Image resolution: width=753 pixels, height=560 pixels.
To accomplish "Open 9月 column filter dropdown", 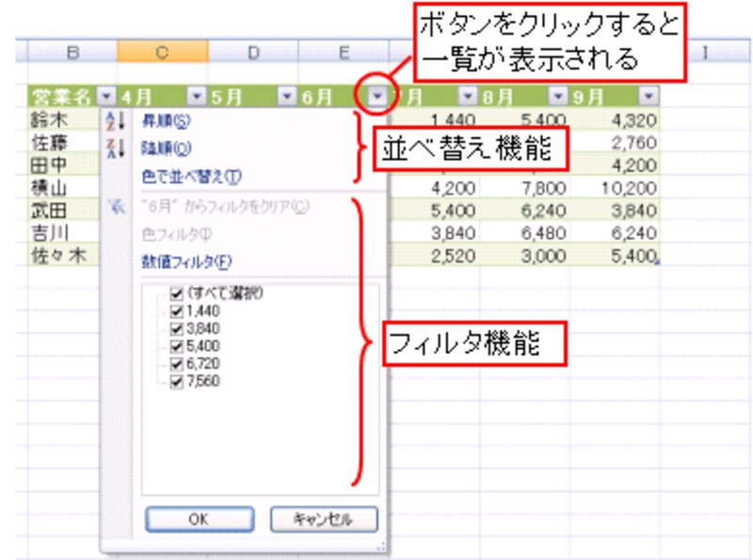I will pyautogui.click(x=649, y=97).
